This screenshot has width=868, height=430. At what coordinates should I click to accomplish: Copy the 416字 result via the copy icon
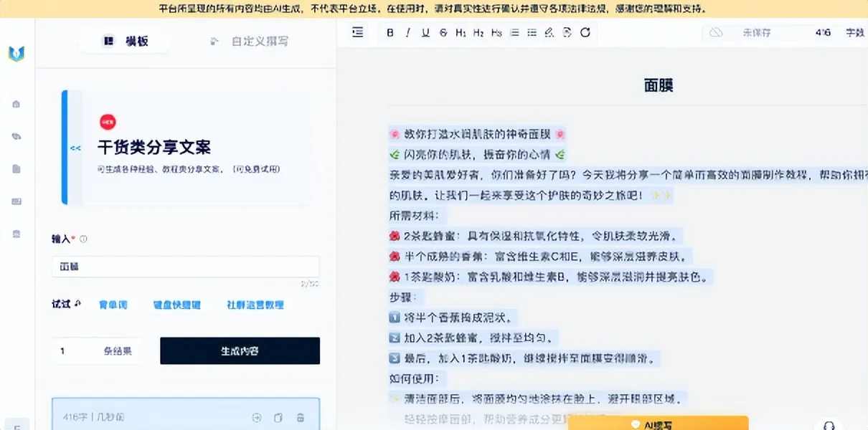[x=278, y=417]
